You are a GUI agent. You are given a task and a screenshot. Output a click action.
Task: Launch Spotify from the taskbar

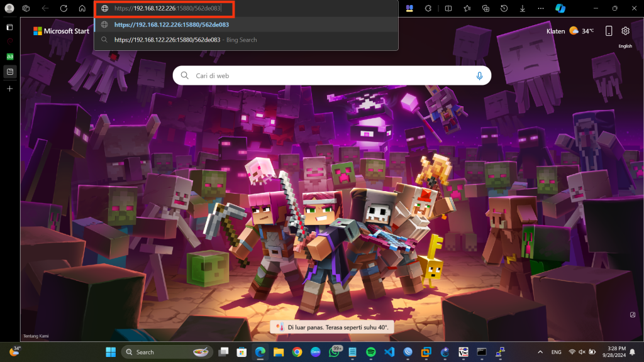(370, 352)
